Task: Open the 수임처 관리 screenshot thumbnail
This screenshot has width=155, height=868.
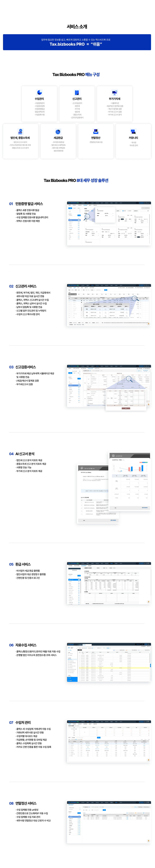Action: click(109, 741)
